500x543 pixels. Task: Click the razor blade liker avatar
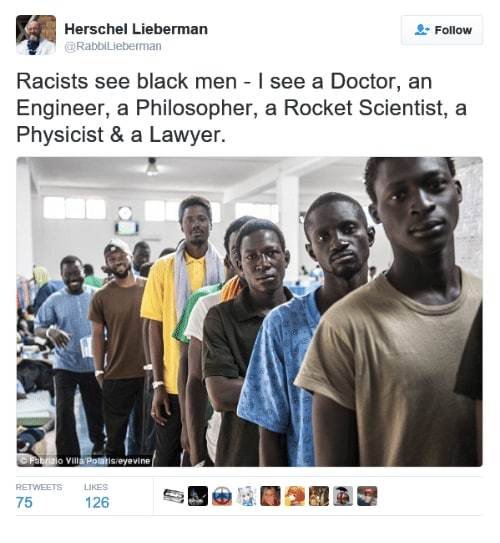pos(173,496)
